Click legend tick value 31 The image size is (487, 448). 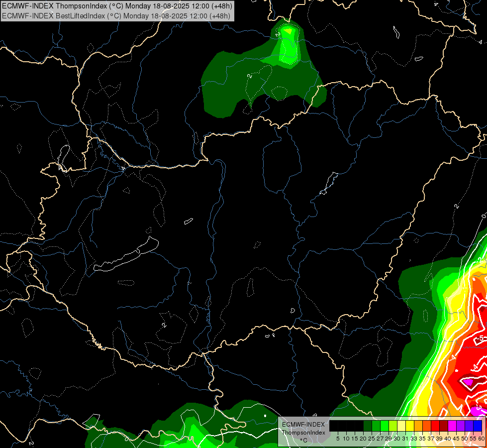click(405, 439)
